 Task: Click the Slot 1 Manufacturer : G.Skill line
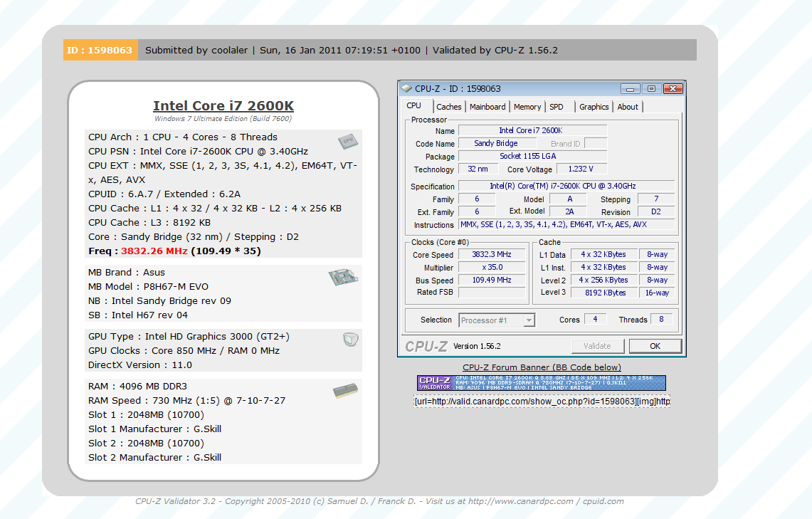(x=155, y=429)
